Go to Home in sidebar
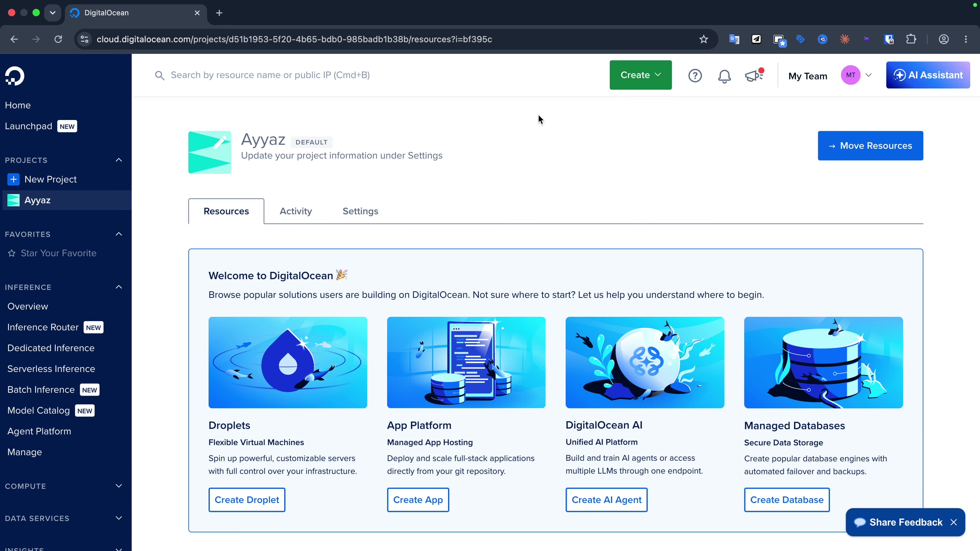 point(18,105)
